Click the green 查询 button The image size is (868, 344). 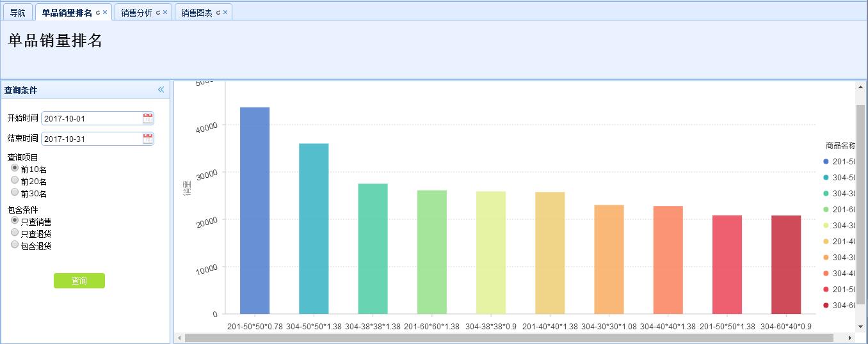click(79, 281)
